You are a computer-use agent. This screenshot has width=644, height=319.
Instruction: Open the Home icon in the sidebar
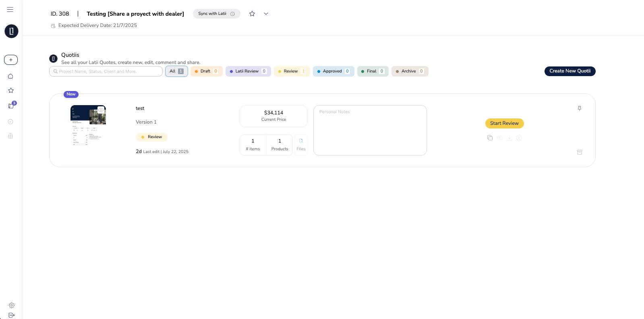pos(11,76)
